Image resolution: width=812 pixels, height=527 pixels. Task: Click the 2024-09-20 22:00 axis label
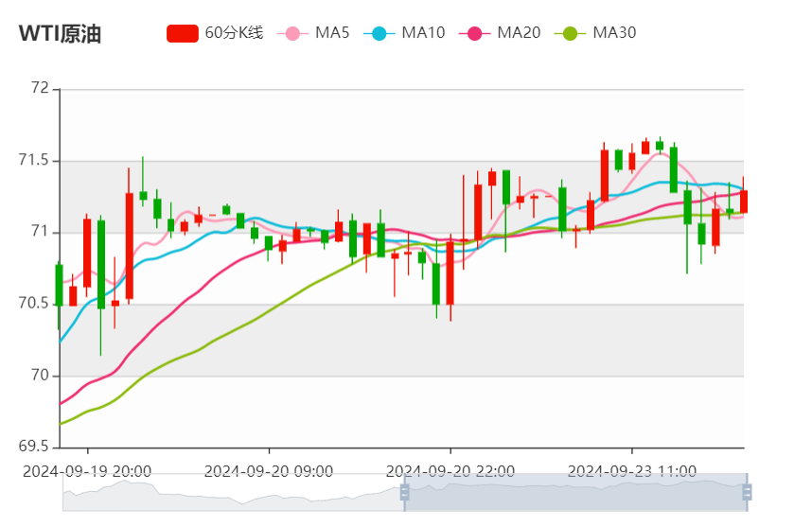click(x=450, y=470)
